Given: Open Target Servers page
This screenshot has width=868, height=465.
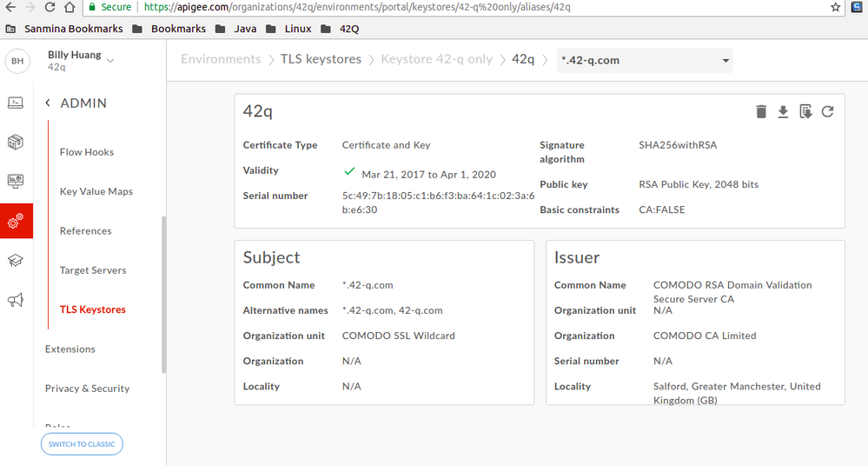Looking at the screenshot, I should point(93,270).
